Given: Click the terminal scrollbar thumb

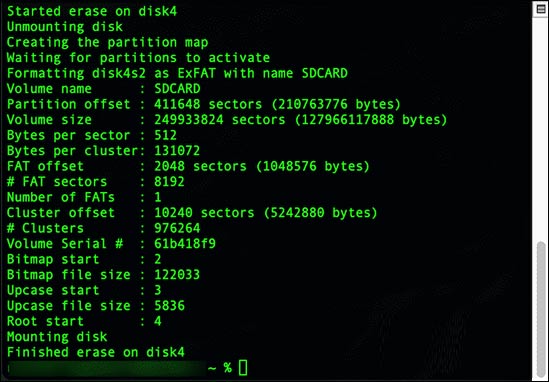Looking at the screenshot, I should click(541, 308).
